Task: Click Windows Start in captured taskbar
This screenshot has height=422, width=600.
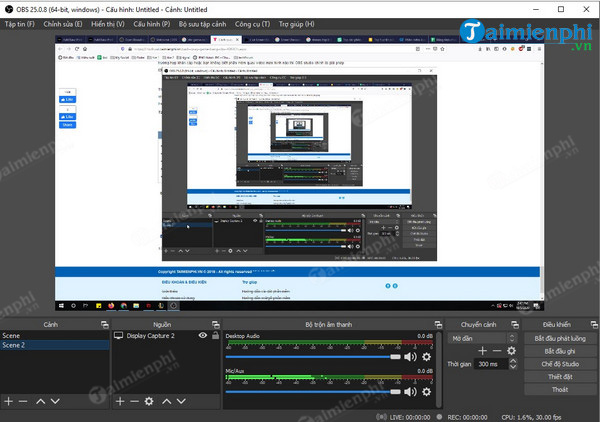Action: click(x=61, y=306)
